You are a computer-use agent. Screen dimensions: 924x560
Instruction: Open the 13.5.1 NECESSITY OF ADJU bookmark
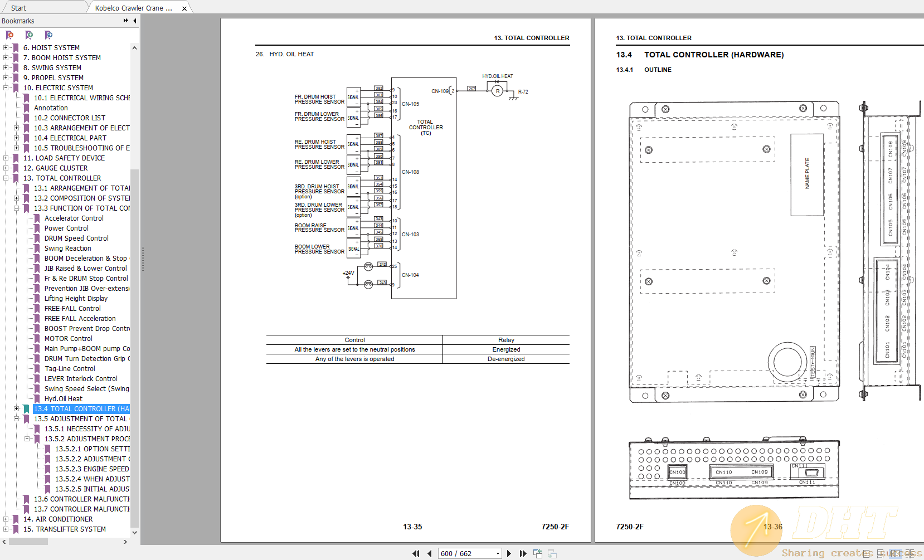87,429
